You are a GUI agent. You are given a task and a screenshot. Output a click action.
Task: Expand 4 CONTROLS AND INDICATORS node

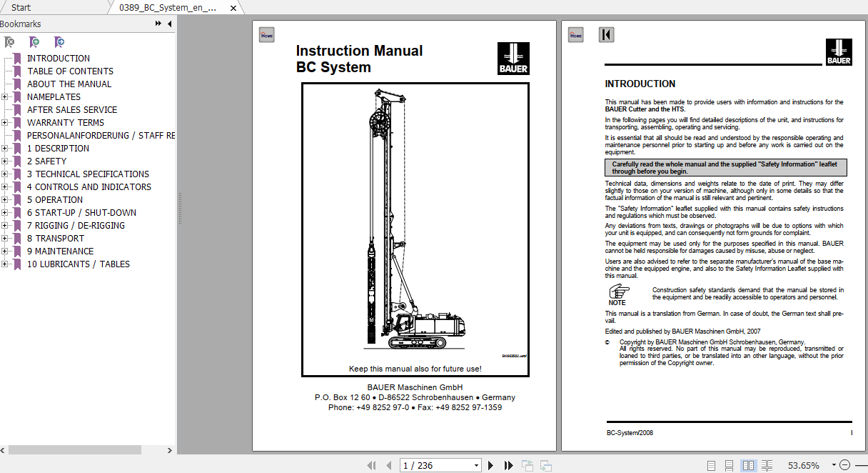pyautogui.click(x=4, y=187)
